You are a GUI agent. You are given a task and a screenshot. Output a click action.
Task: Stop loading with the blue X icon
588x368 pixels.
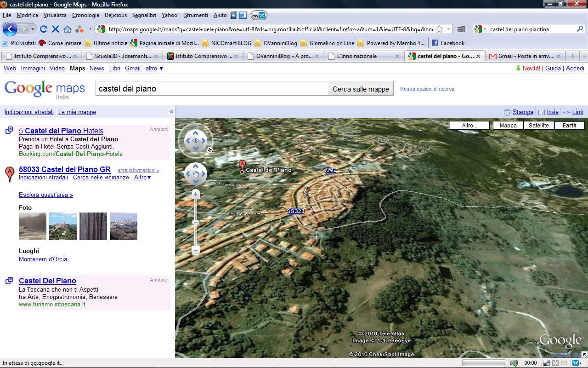pos(56,29)
